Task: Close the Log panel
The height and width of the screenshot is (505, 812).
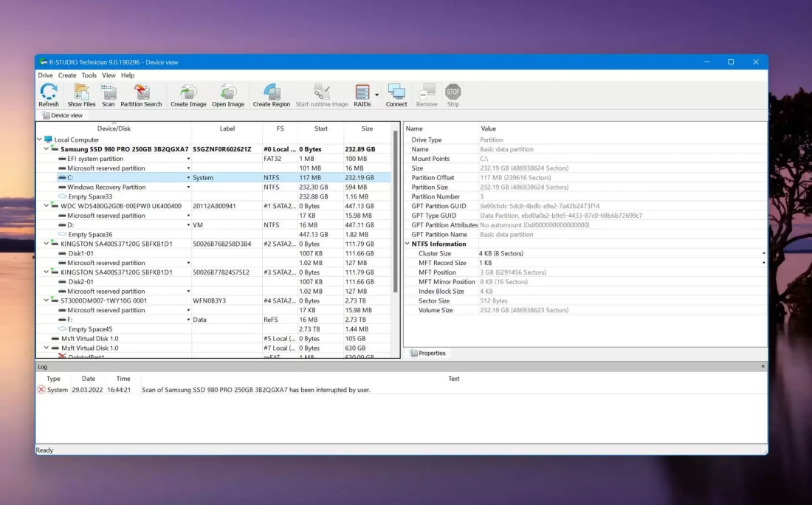Action: (763, 366)
